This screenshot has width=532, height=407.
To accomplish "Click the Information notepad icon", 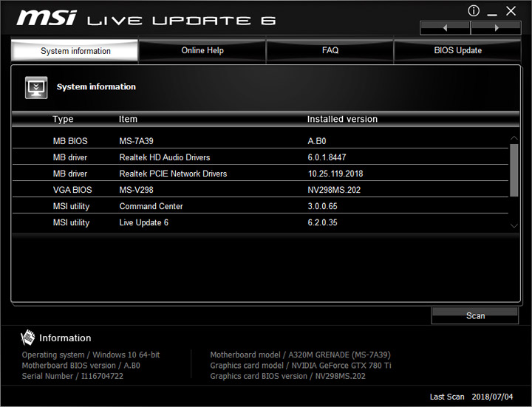I will (x=28, y=338).
